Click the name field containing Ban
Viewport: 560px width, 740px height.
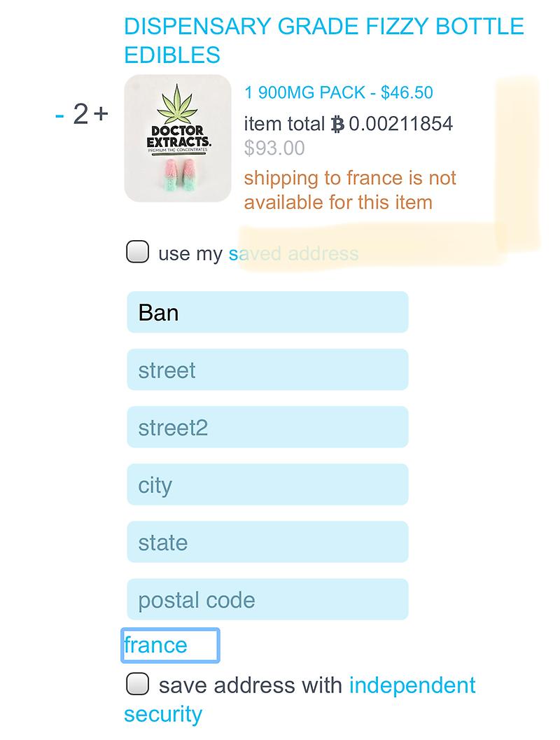[x=267, y=312]
